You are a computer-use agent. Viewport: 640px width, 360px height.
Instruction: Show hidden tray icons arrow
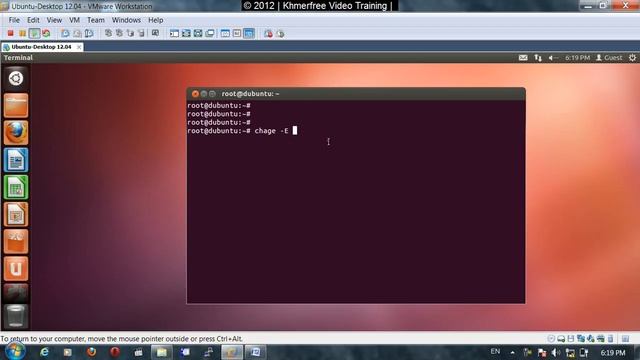(512, 352)
